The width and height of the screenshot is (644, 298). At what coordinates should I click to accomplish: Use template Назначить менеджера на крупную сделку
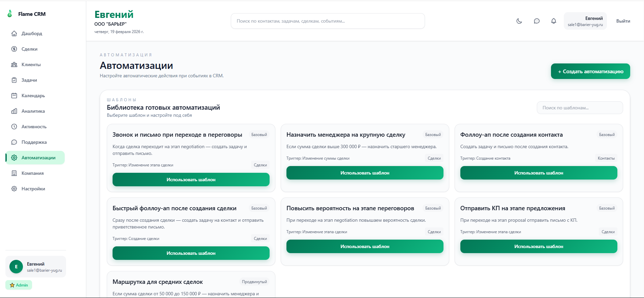[365, 173]
